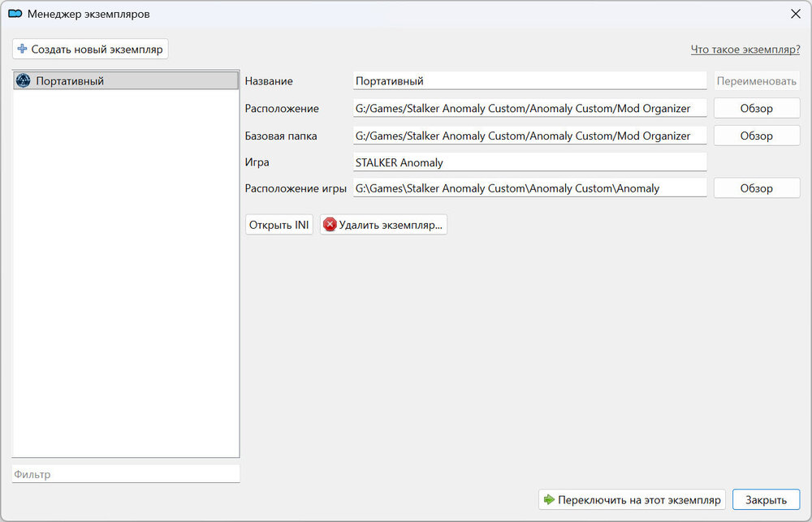Click the Название text field
Viewport: 812px width, 522px height.
click(x=529, y=81)
